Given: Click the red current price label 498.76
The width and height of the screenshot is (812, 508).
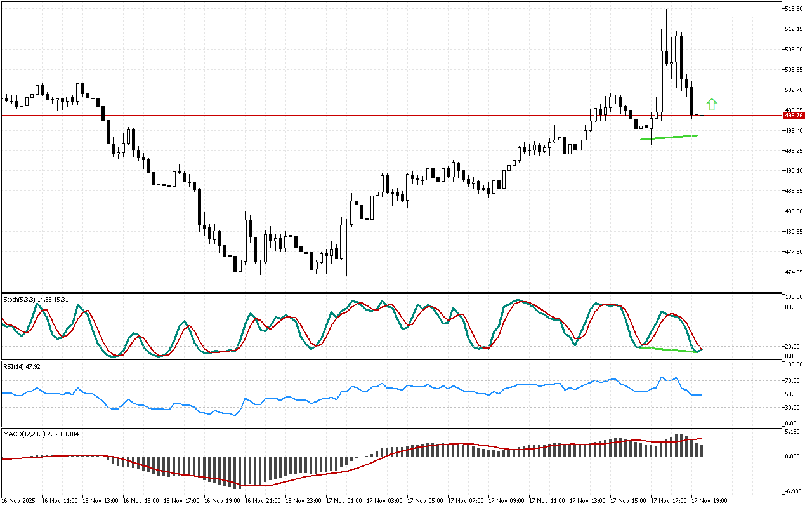Looking at the screenshot, I should click(794, 116).
